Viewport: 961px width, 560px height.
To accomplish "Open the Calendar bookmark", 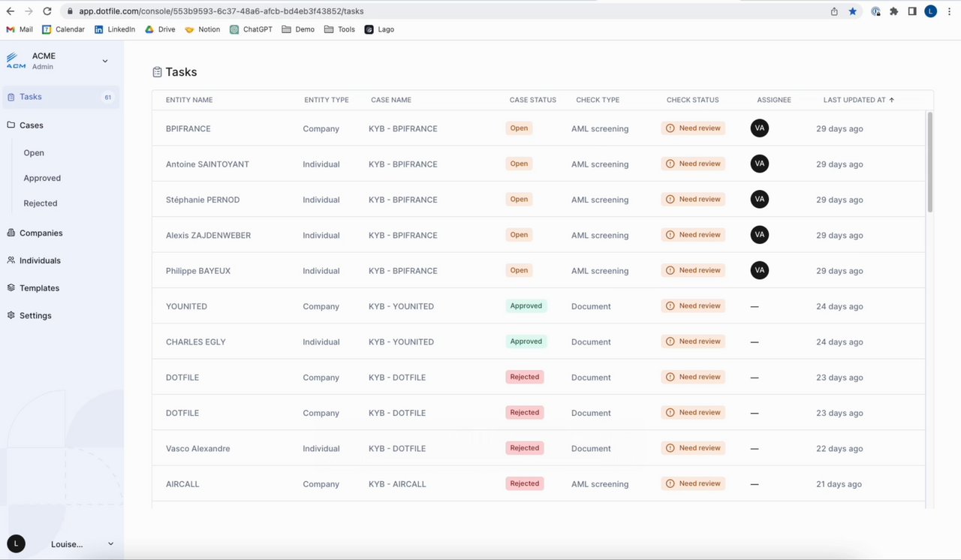I will [63, 29].
